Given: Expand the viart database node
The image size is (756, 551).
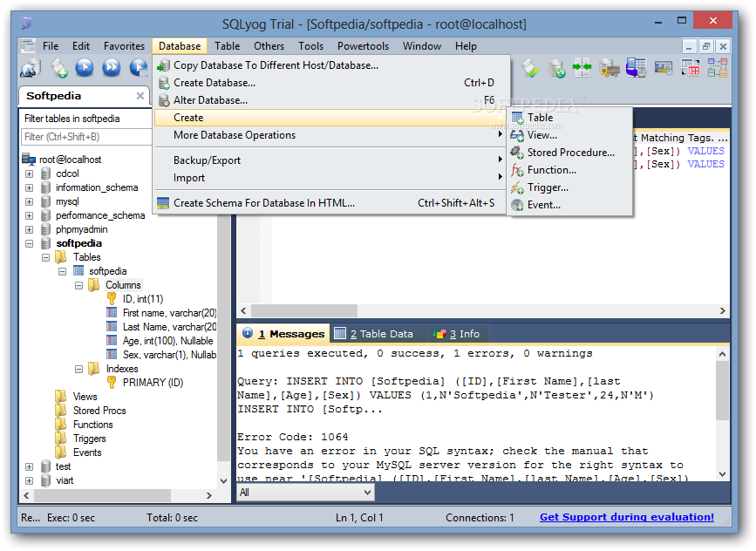Looking at the screenshot, I should 30,480.
